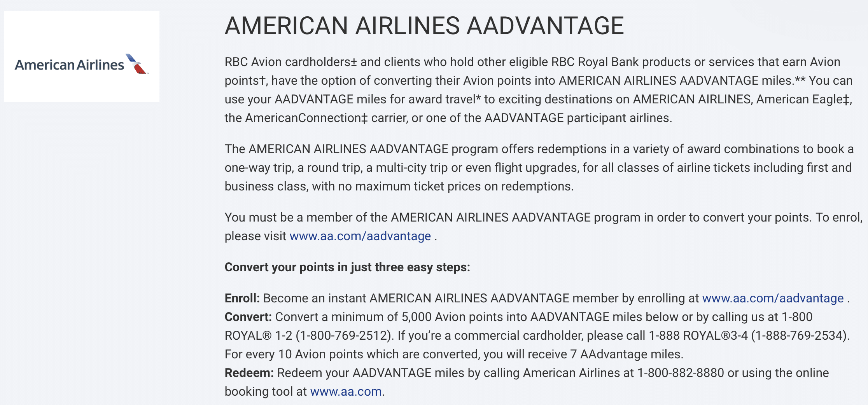Click "Convert your points in just three easy steps"
Screen dimensions: 868x405
click(x=347, y=267)
